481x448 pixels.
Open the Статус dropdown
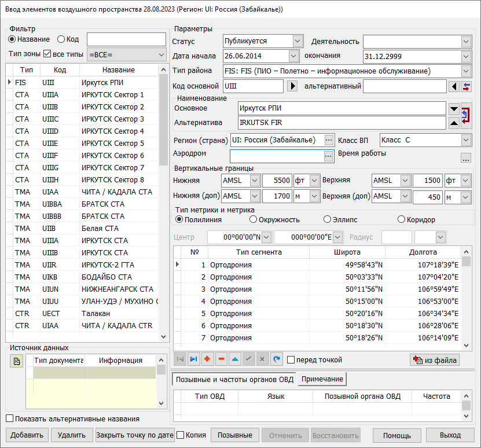(298, 41)
